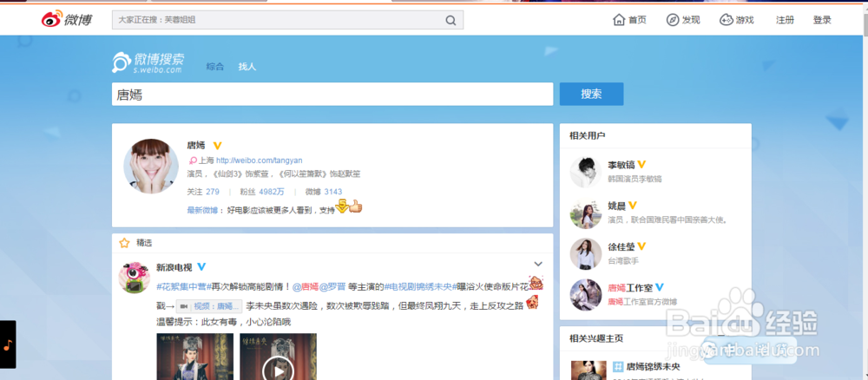Switch to the 找人 tab

[x=247, y=67]
